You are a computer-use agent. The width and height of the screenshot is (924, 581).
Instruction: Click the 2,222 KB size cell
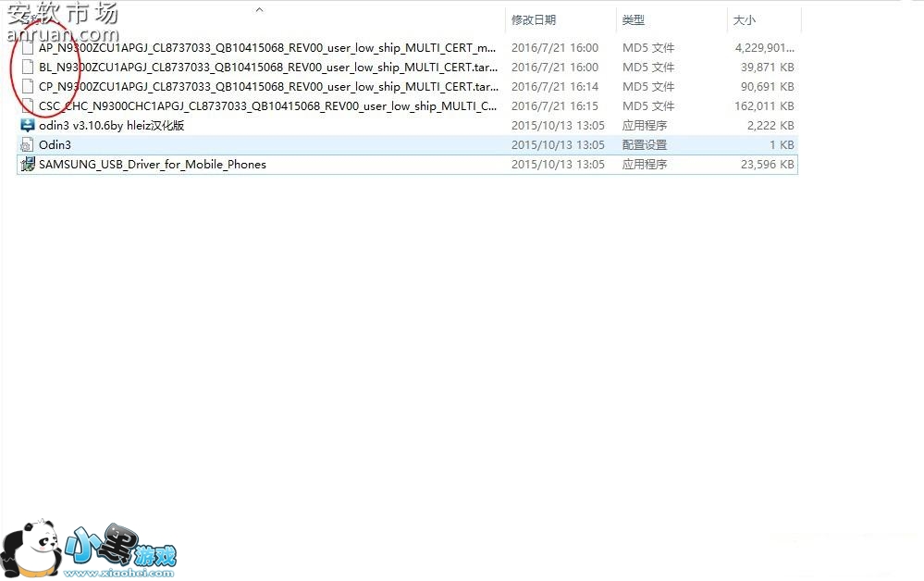(770, 126)
